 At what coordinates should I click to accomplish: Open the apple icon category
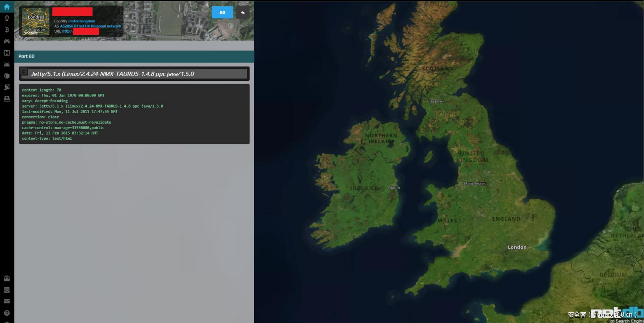pos(7,76)
